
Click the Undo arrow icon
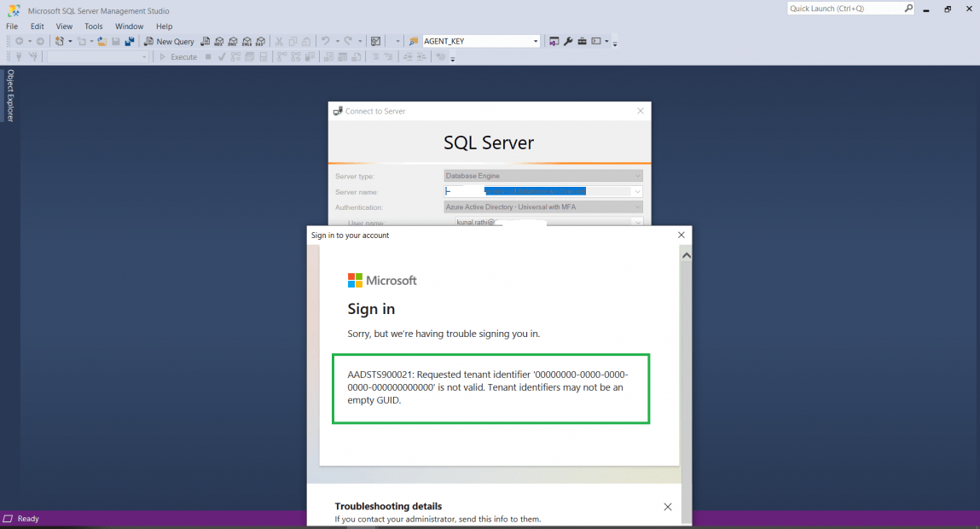325,41
